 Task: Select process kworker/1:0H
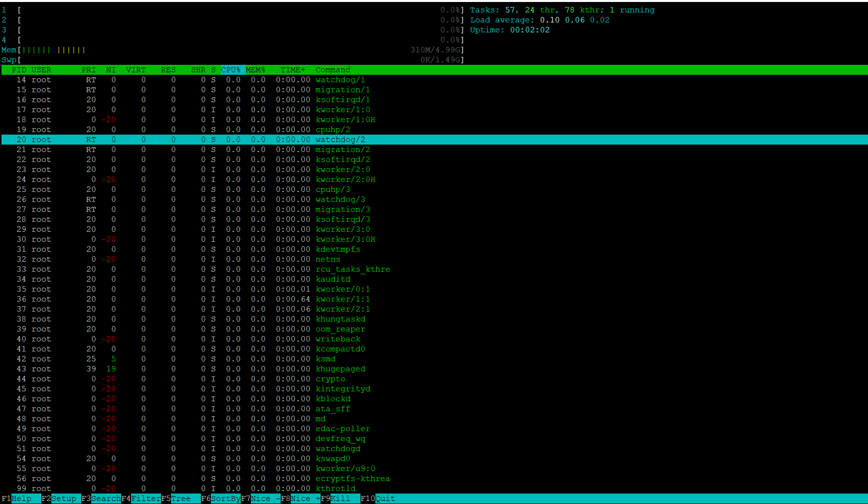434,120
